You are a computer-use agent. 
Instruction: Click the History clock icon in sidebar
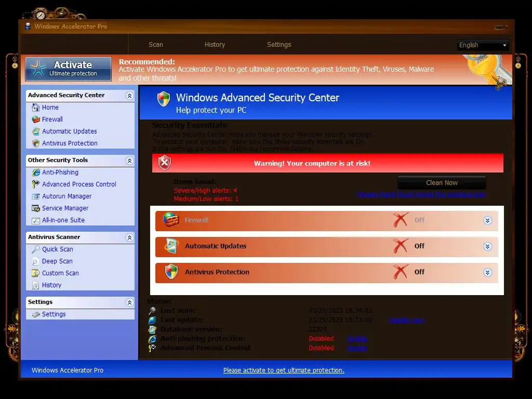tap(36, 285)
